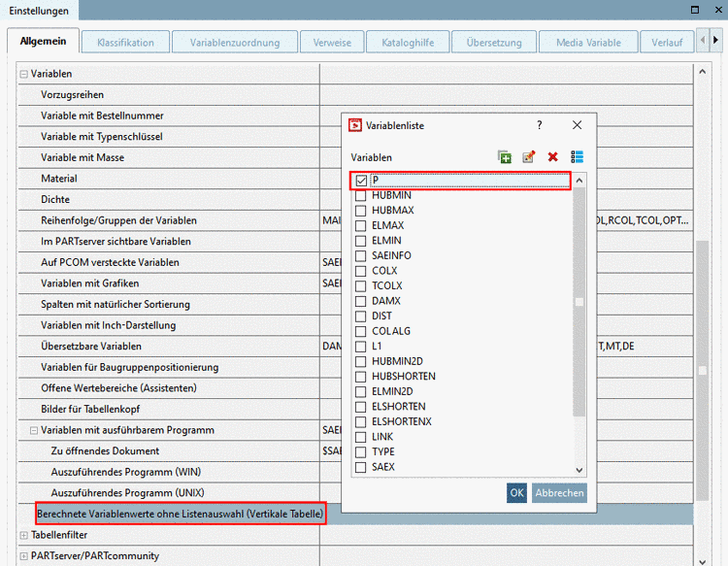Open the Kataloghilfe tab
The height and width of the screenshot is (566, 728).
pos(408,43)
